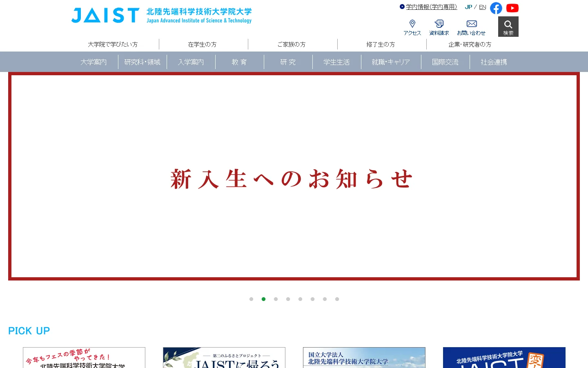Viewport: 588px width, 368px height.
Task: Open the 学内情報(学内専用) link
Action: pyautogui.click(x=431, y=7)
